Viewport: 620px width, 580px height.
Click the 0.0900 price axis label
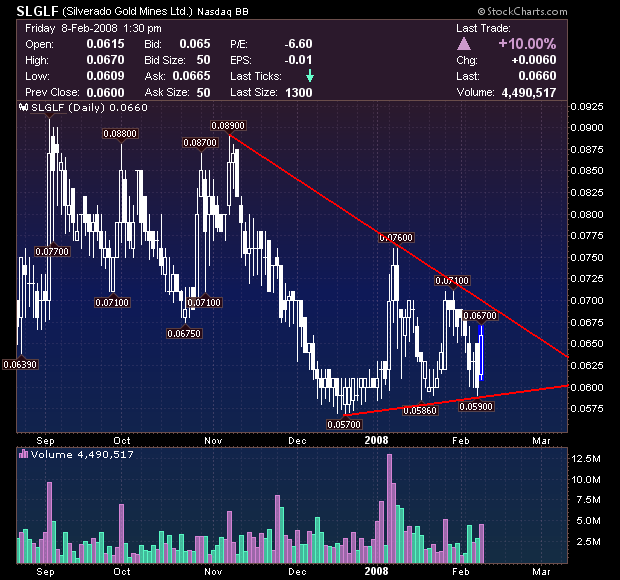click(587, 128)
